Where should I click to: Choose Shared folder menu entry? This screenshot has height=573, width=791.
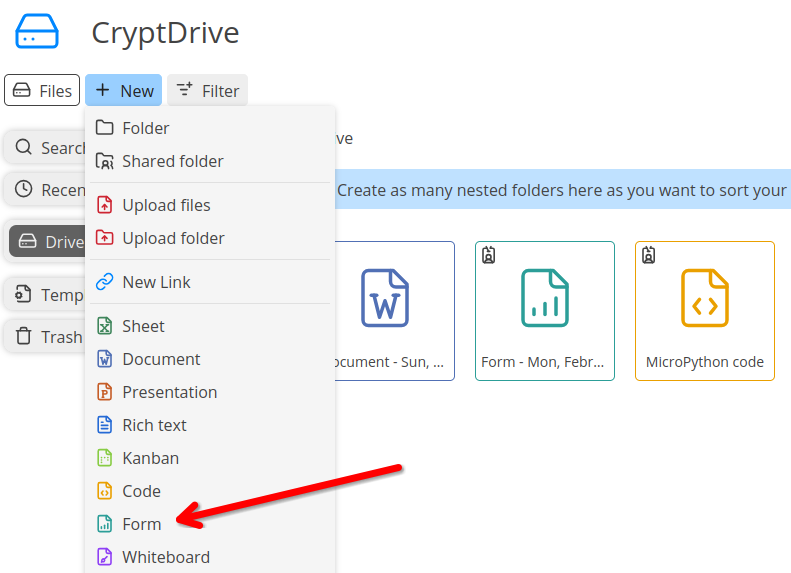[210, 161]
